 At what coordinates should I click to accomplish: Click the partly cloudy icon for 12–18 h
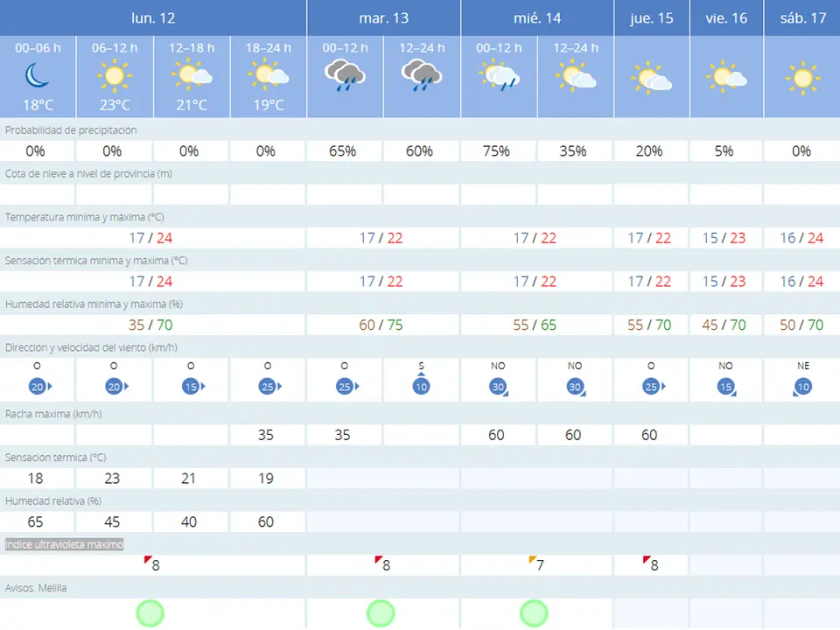point(192,76)
